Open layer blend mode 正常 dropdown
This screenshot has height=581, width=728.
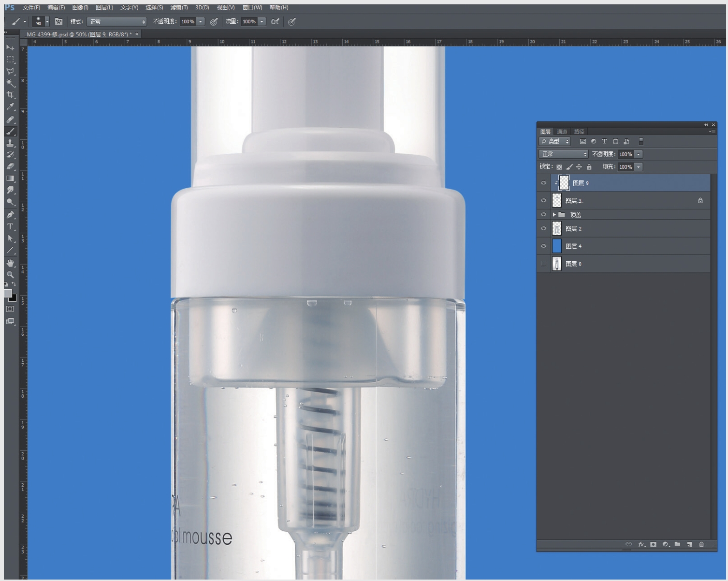click(563, 154)
